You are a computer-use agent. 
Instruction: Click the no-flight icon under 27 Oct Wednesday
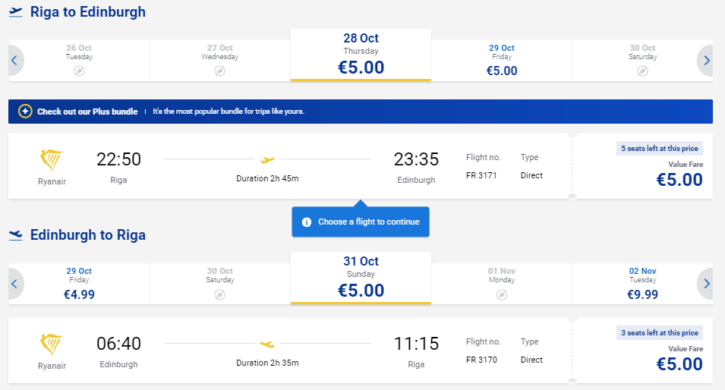point(220,71)
